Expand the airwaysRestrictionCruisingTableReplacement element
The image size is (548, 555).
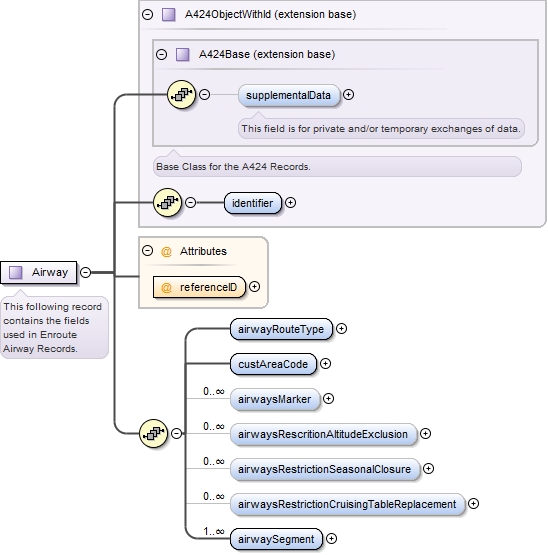(x=473, y=503)
